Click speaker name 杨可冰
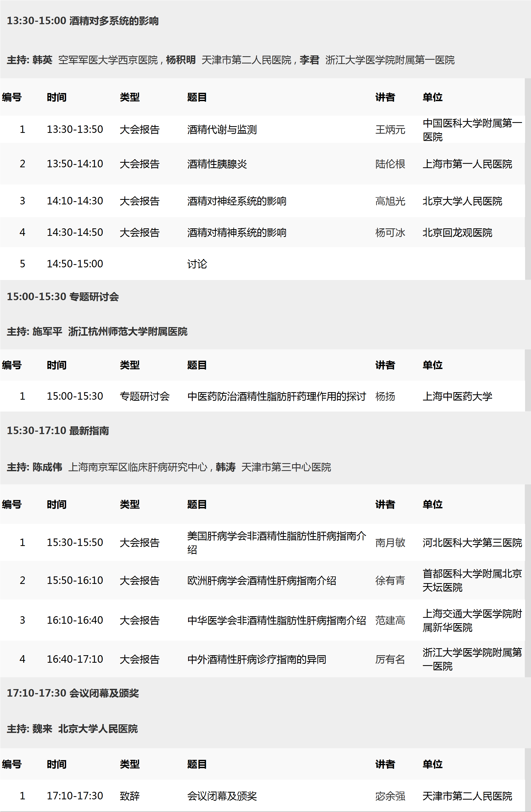Screen dimensions: 531x812 [x=390, y=232]
